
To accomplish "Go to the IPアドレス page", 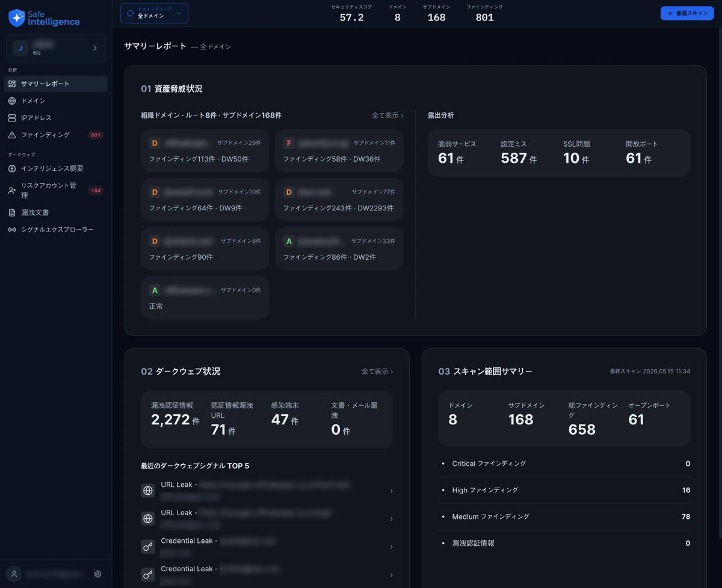I will click(x=56, y=118).
